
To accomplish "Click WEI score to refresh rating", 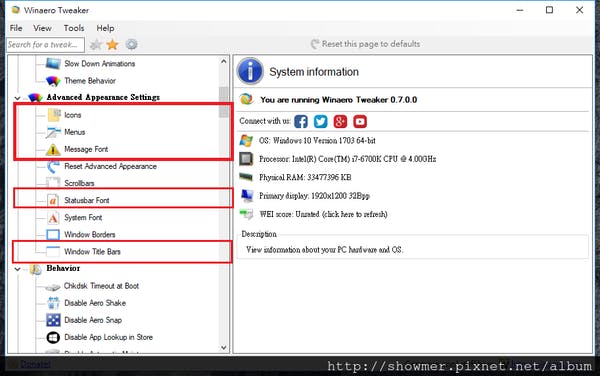I will coord(323,214).
